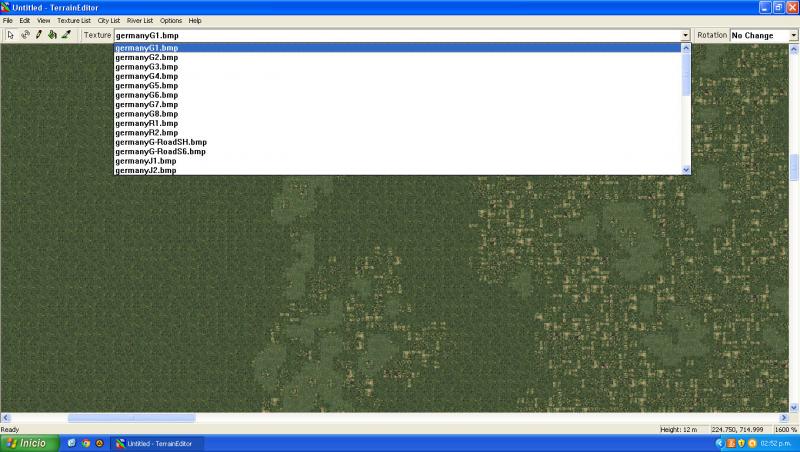Click the Inicio start button
Screen dimensions: 800x452
pyautogui.click(x=29, y=443)
